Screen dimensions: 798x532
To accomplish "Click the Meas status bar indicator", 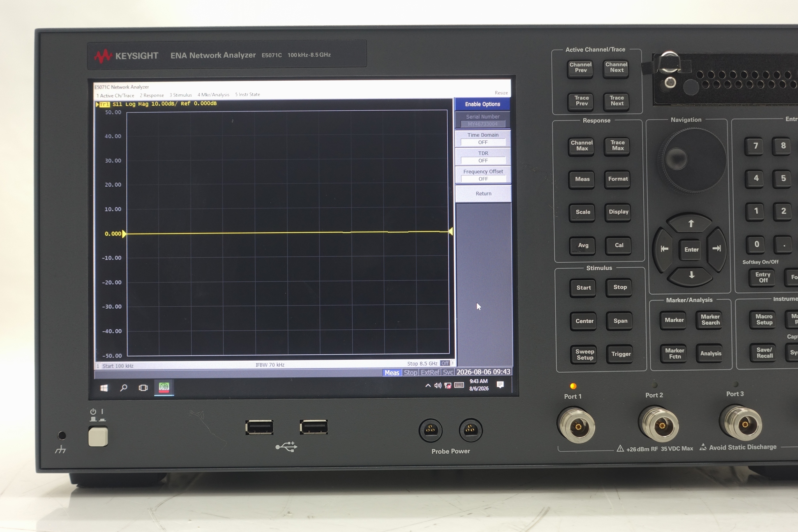I will (392, 373).
